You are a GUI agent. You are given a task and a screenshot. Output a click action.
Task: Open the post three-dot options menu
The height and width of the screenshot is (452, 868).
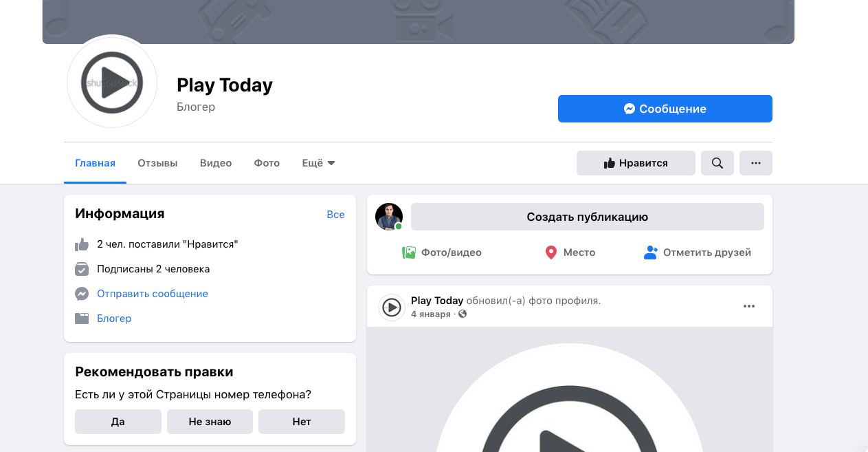tap(749, 306)
